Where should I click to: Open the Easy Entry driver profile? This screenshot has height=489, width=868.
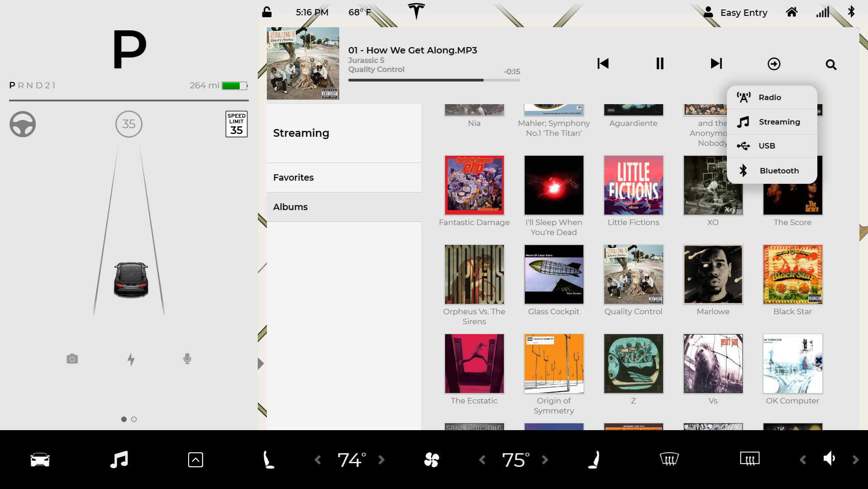(735, 13)
